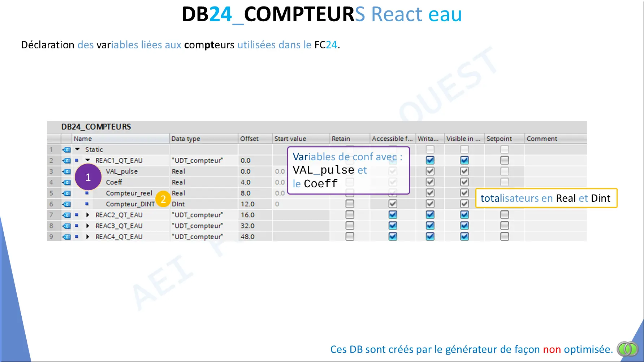Click the "UDT_compteur" data type of REAC1_QT_EAU
This screenshot has height=362, width=644.
[197, 160]
